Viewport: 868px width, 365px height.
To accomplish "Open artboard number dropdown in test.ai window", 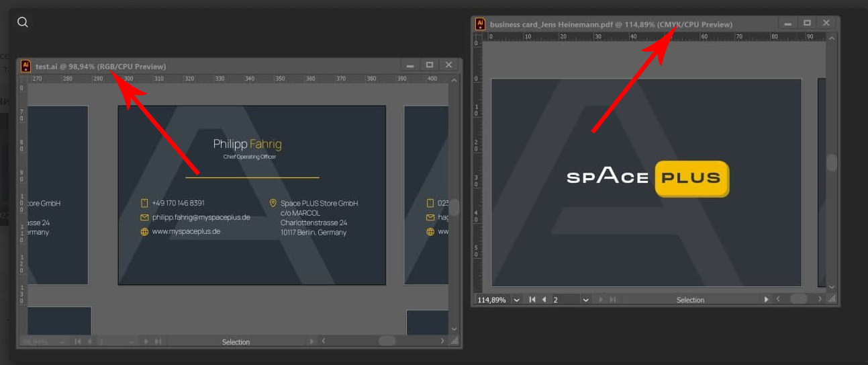I will coord(131,341).
